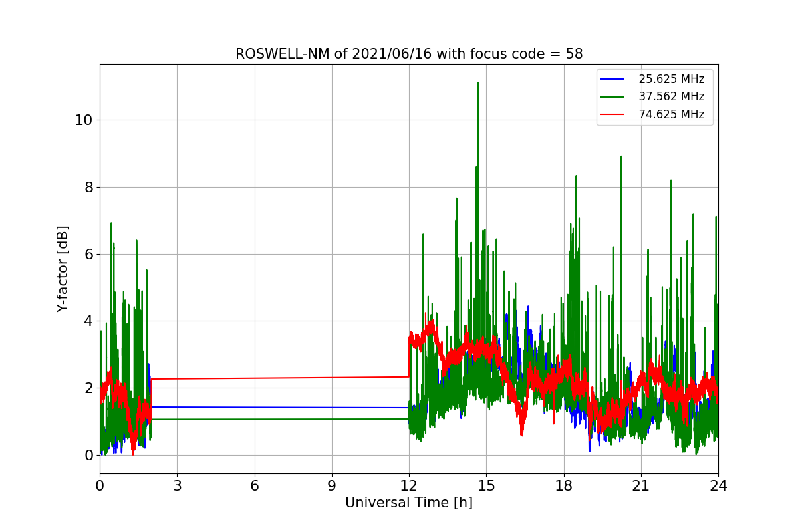Viewport: 798px width, 532px height.
Task: Click the x-axis tick label '12'
Action: coord(409,486)
